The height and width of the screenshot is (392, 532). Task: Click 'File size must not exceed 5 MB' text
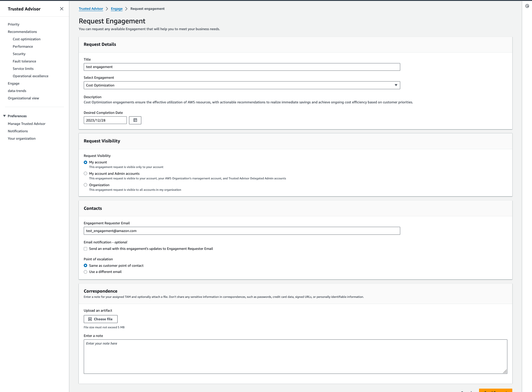click(x=104, y=327)
